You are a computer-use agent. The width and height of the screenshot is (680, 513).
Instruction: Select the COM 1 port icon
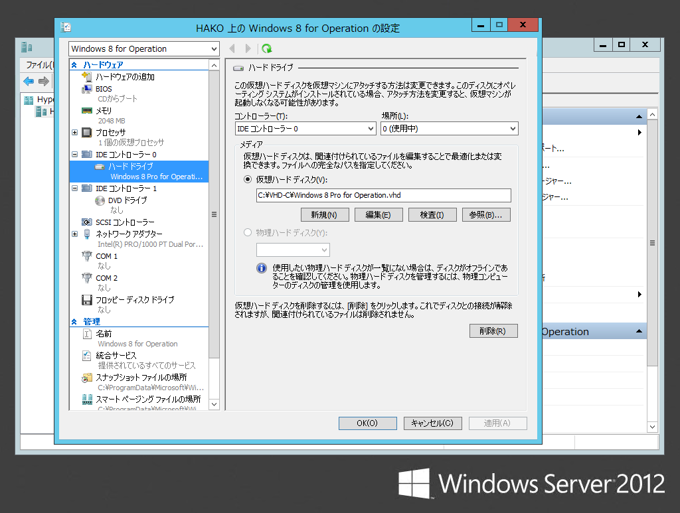coord(87,256)
